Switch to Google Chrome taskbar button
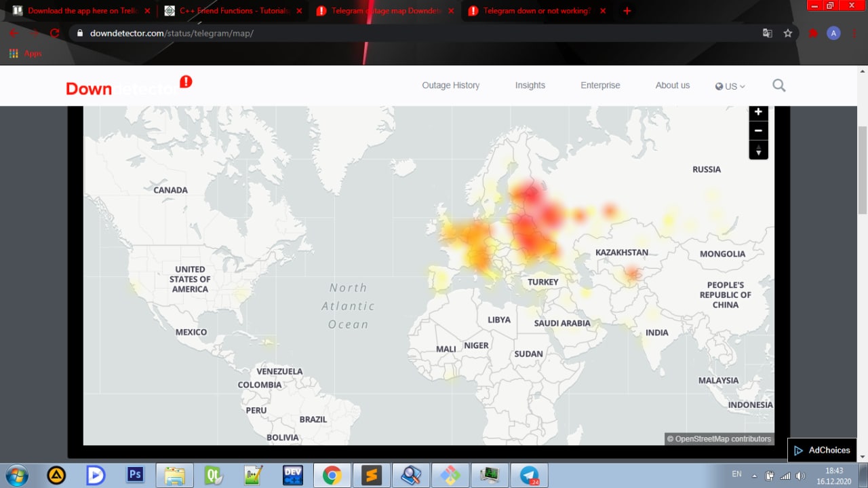Image resolution: width=868 pixels, height=488 pixels. (x=332, y=475)
